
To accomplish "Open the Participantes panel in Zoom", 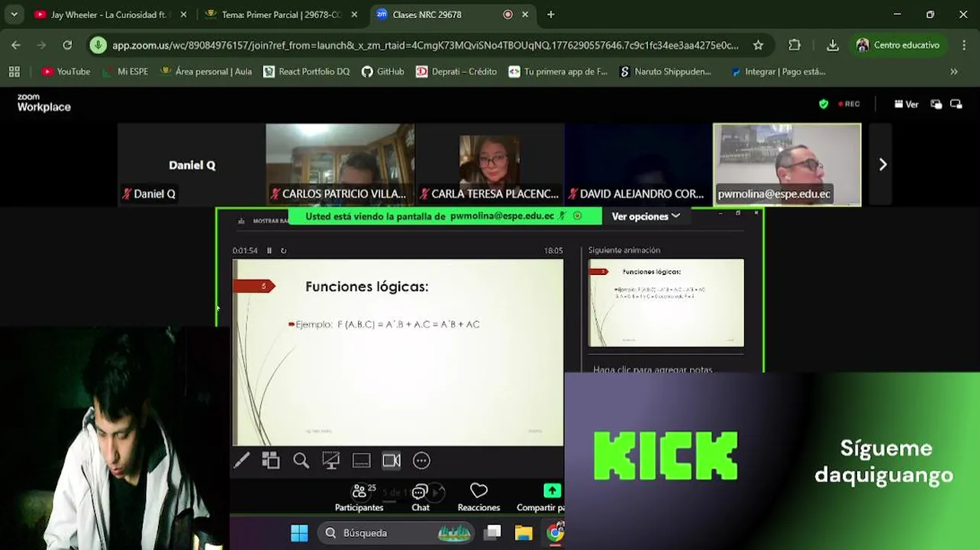I will [359, 497].
